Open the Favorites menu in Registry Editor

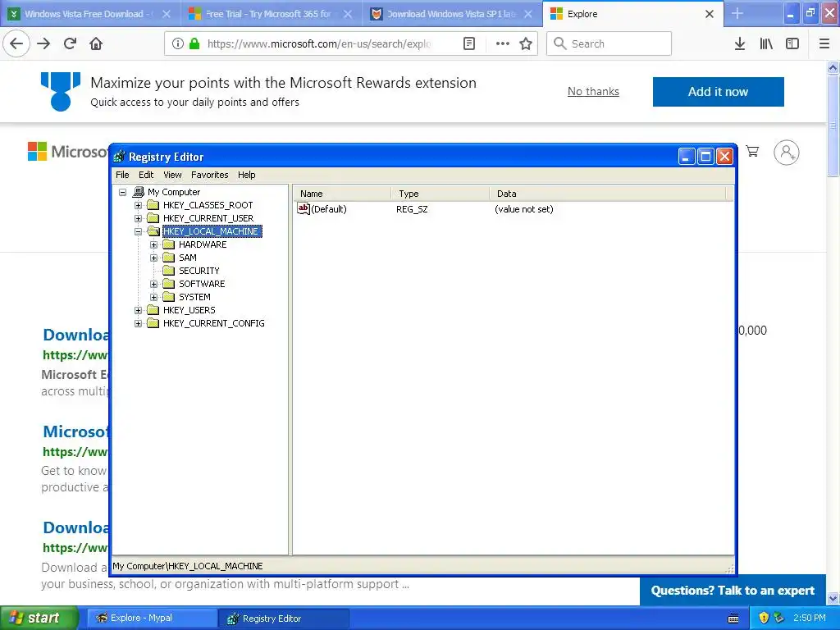point(209,175)
